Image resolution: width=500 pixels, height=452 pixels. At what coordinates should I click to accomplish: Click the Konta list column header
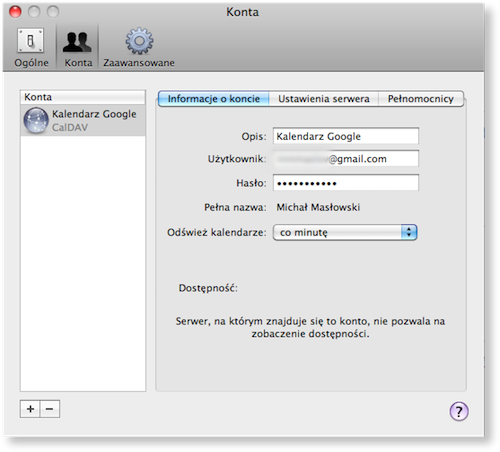click(x=83, y=97)
